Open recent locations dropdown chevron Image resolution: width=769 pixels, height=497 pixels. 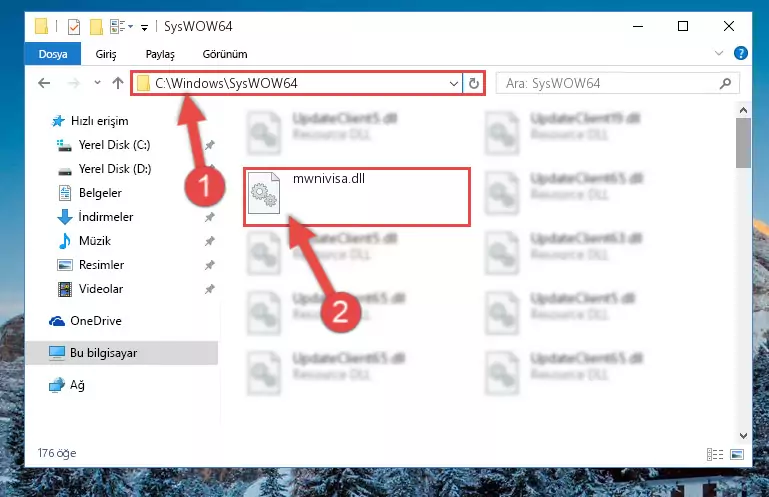coord(97,83)
